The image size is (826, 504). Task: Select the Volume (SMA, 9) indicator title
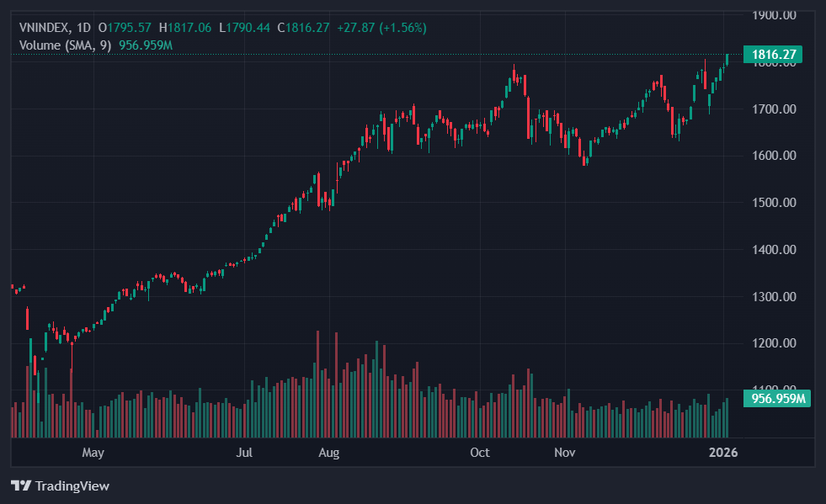point(65,45)
